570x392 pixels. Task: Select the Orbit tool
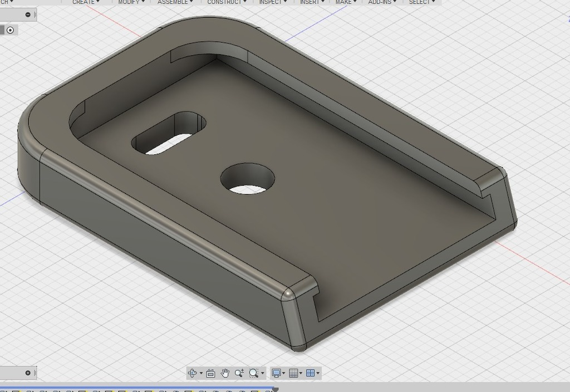pyautogui.click(x=192, y=373)
